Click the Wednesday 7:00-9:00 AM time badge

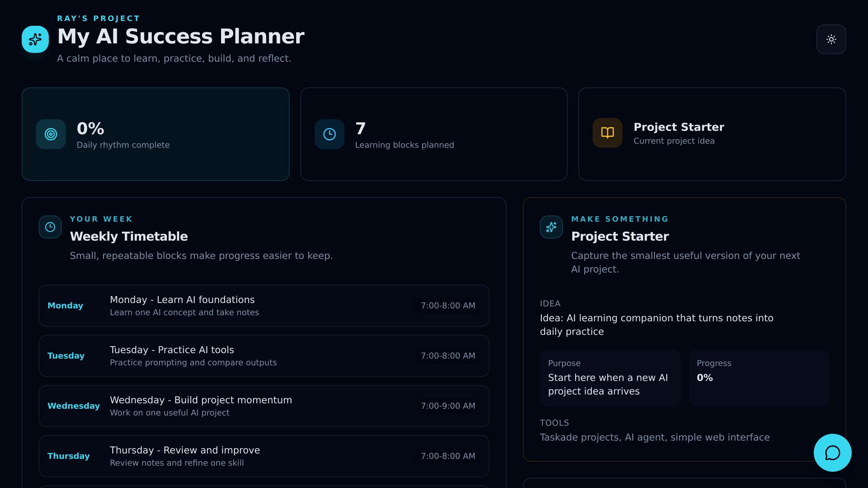448,406
